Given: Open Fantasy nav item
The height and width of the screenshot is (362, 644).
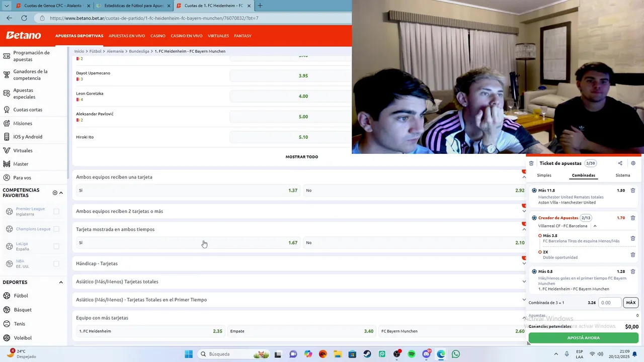Looking at the screenshot, I should click(x=243, y=36).
